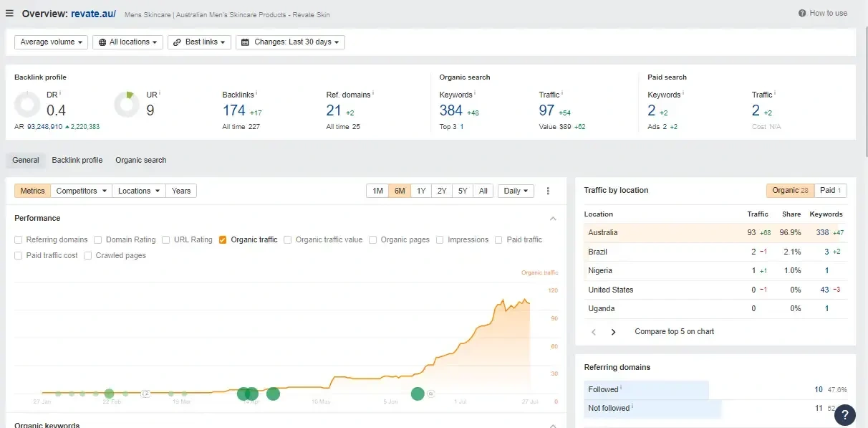Open the Best links dropdown
The height and width of the screenshot is (428, 868).
point(200,42)
